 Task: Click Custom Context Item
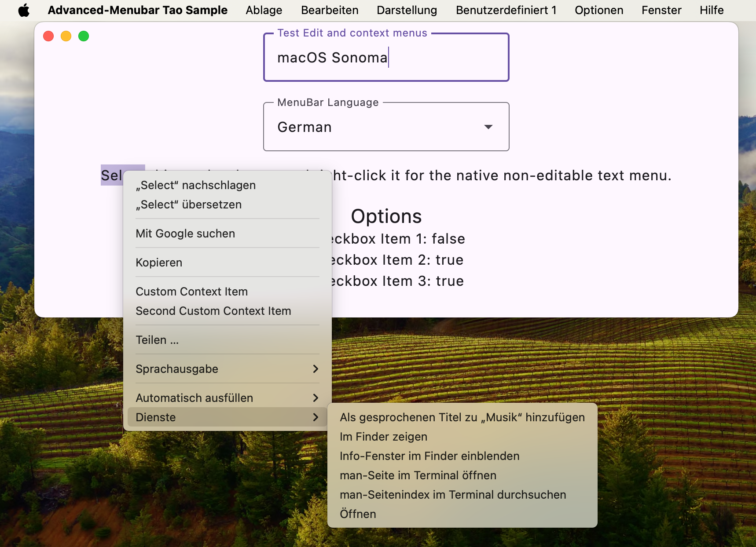coord(228,292)
